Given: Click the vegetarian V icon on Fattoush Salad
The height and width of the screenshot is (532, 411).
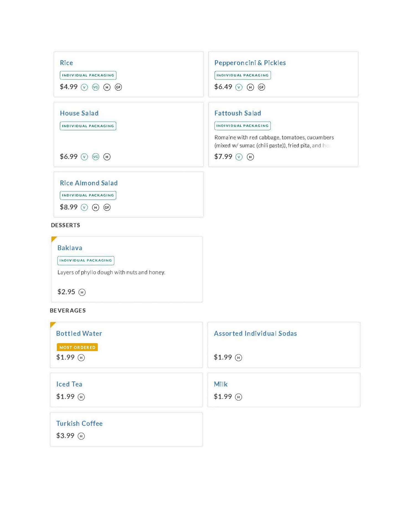Looking at the screenshot, I should 239,157.
